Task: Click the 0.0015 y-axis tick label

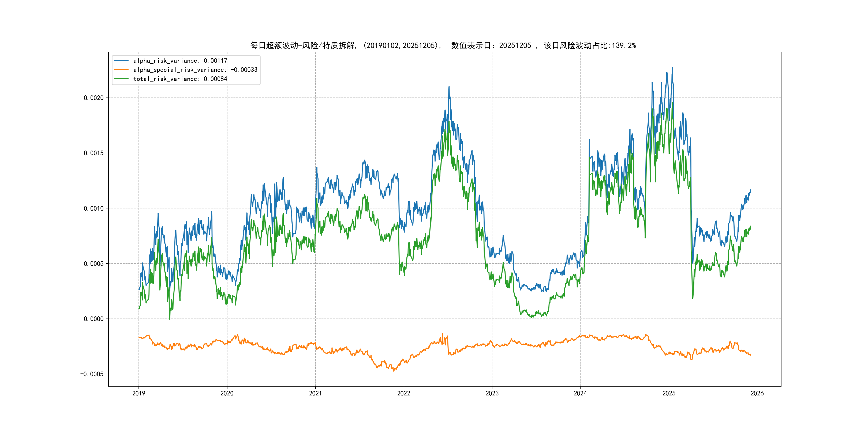Action: [x=94, y=153]
